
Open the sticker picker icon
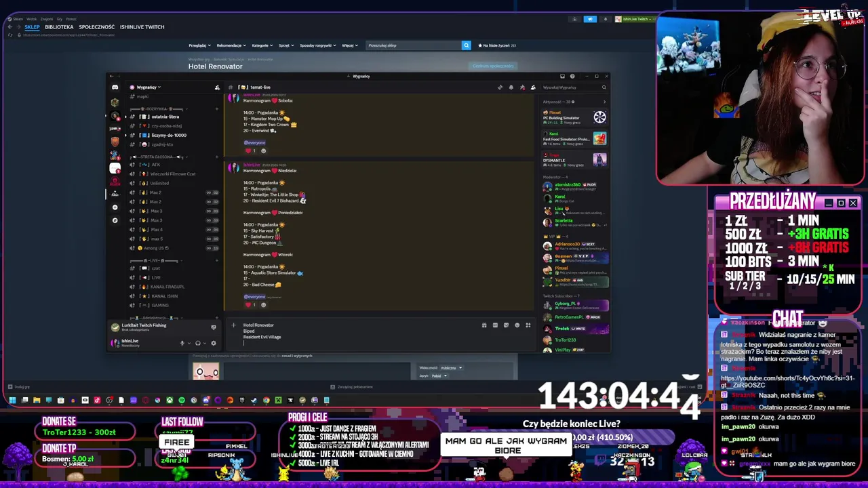[x=506, y=325]
